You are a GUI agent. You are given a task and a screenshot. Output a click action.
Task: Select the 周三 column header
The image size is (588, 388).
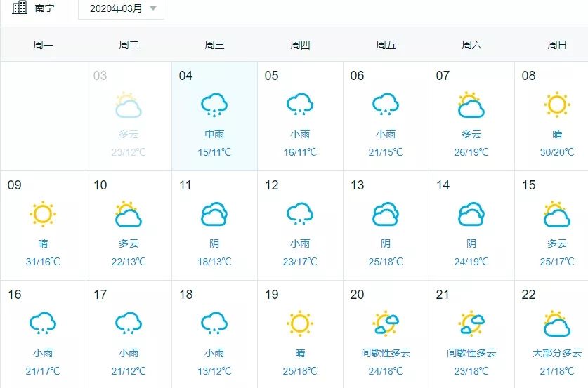coord(214,45)
